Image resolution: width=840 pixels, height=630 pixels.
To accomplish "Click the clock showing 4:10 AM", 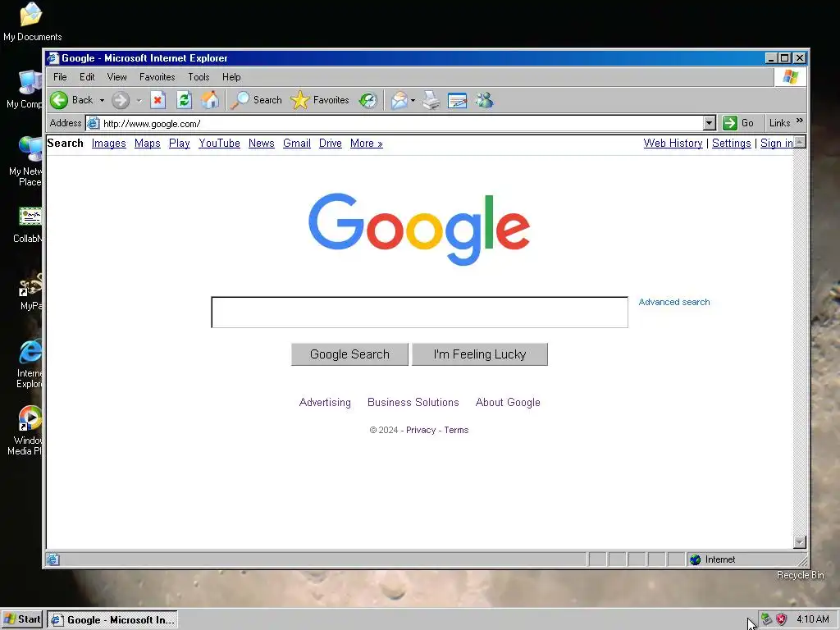I will pyautogui.click(x=813, y=619).
